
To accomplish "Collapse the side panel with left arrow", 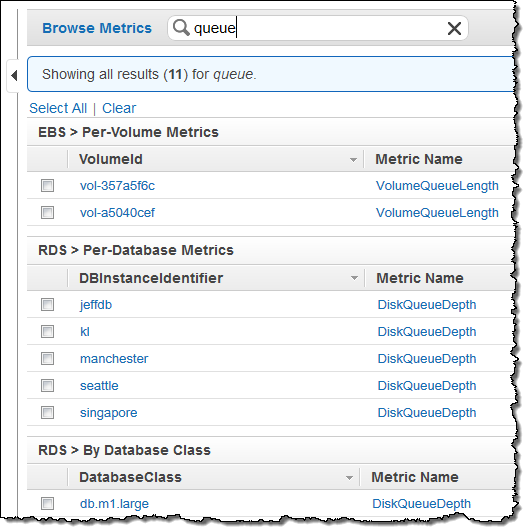I will click(14, 75).
